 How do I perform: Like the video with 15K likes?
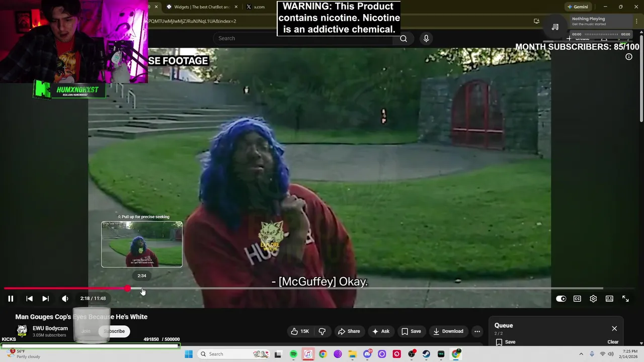click(x=300, y=331)
